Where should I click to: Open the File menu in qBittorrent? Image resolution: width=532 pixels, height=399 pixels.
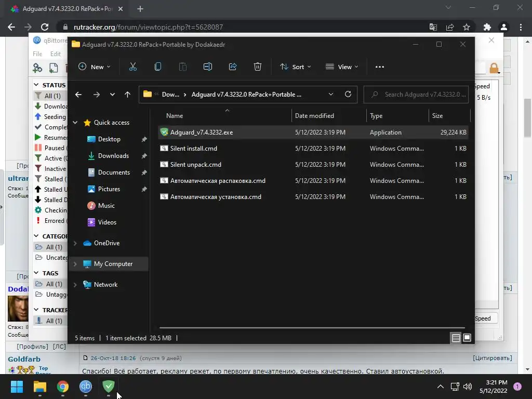[37, 54]
